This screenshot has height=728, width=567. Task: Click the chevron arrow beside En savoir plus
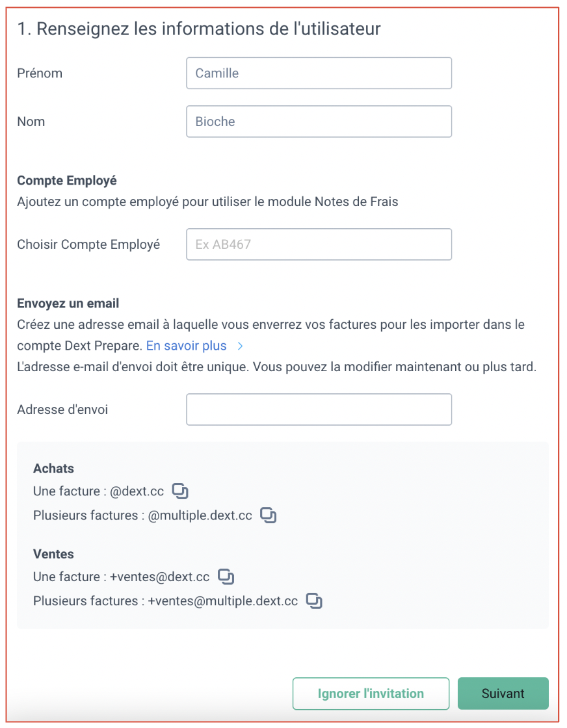(x=240, y=346)
